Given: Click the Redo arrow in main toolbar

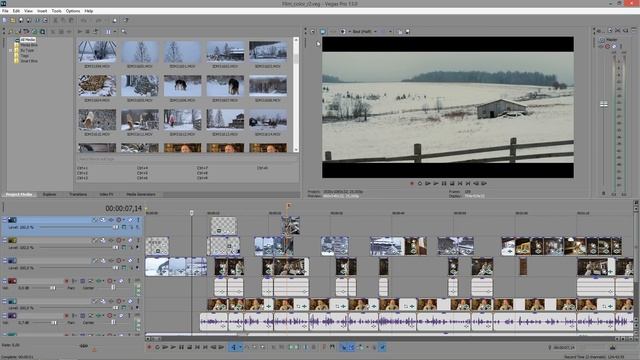Looking at the screenshot, I should coord(98,20).
